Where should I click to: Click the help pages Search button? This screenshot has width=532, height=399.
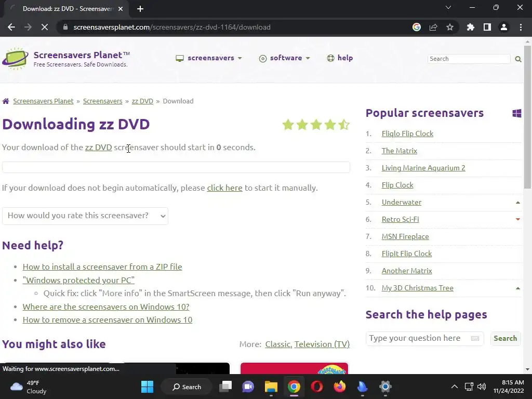[x=505, y=338]
